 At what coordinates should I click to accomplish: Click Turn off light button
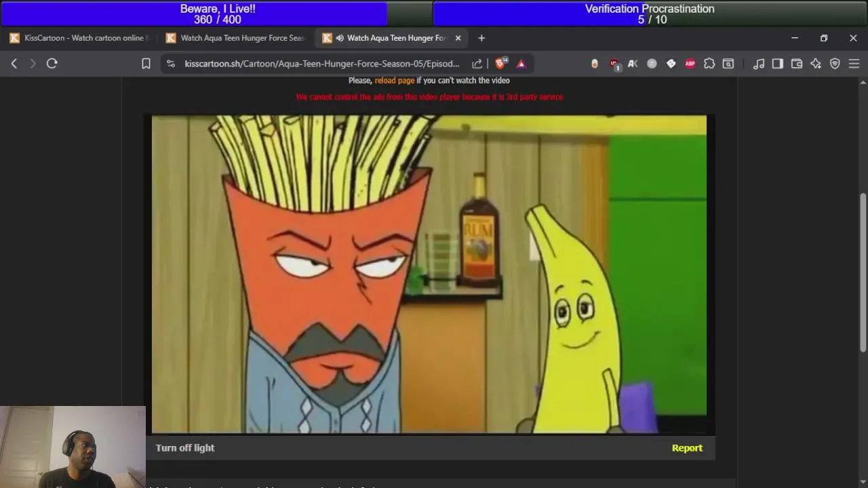pos(185,448)
